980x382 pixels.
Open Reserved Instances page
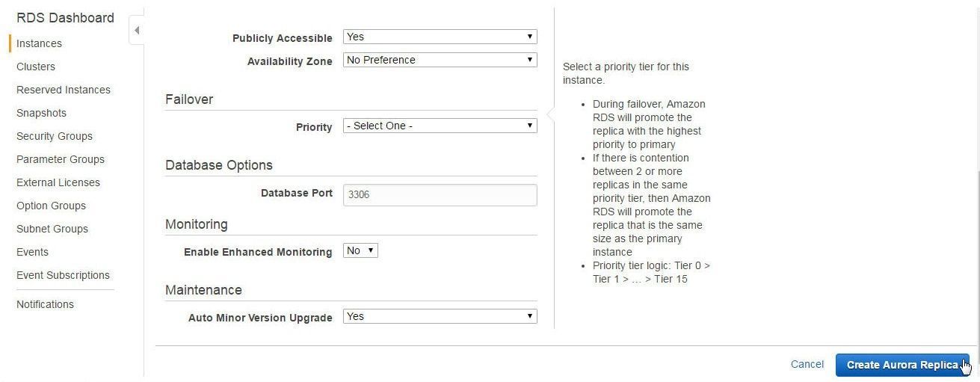click(64, 90)
